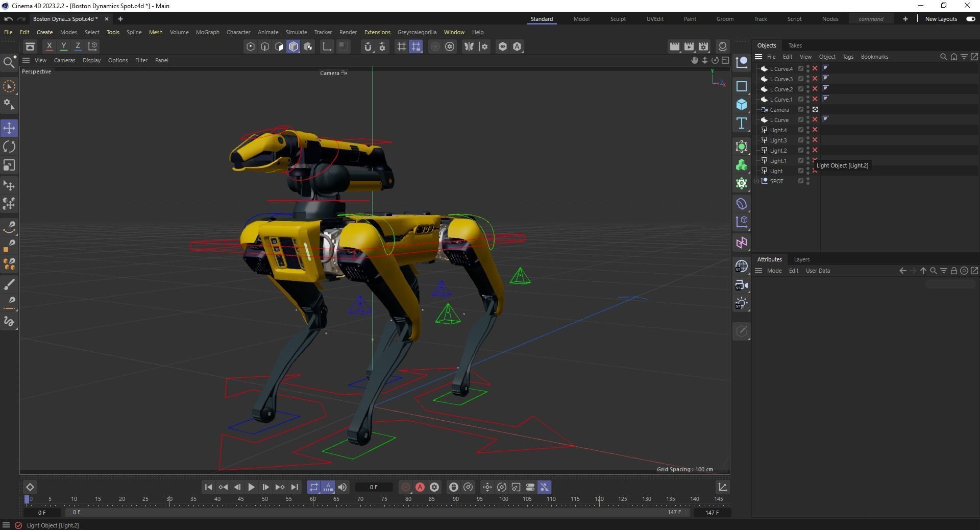Open the MoGraph menu
The width and height of the screenshot is (980, 530).
pyautogui.click(x=207, y=32)
